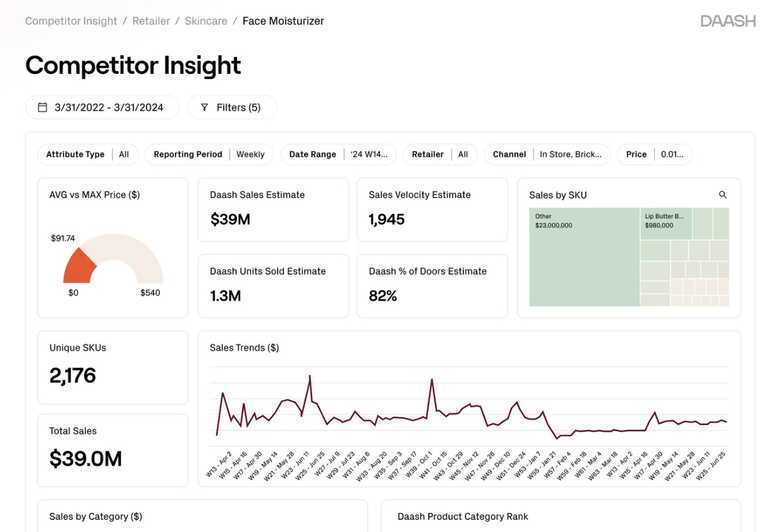
Task: Open search in Sales by SKU
Action: 722,195
